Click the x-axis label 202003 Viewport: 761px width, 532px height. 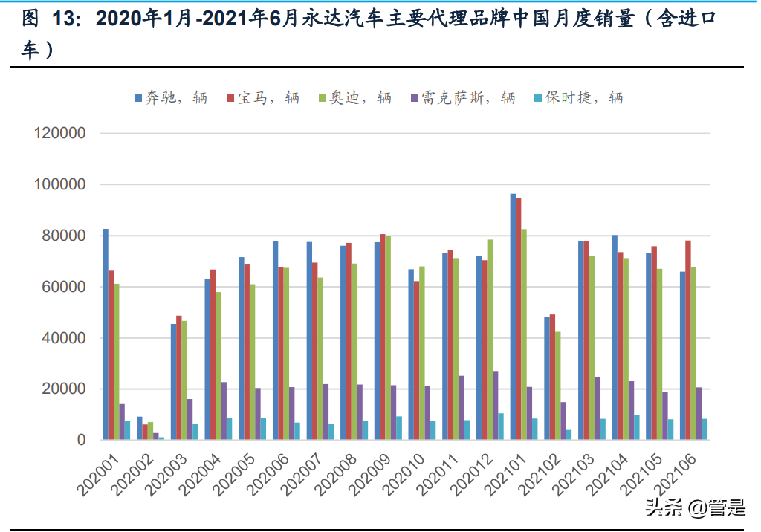(166, 475)
